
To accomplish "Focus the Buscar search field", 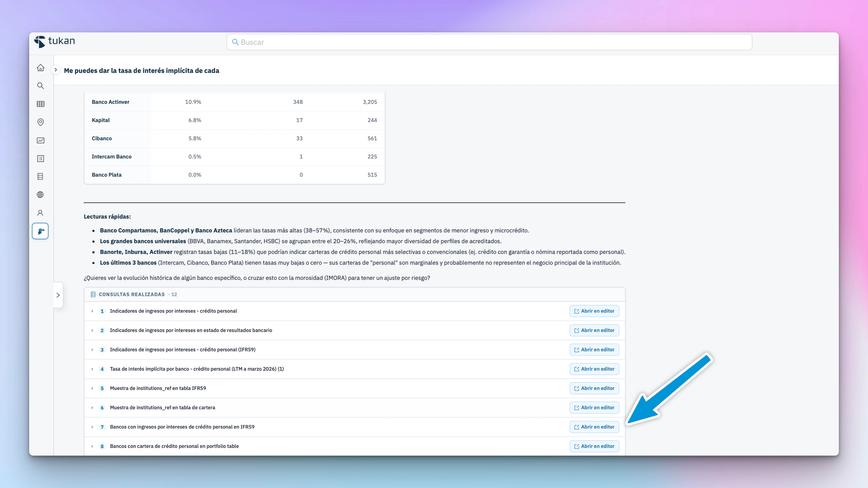I will tap(489, 42).
